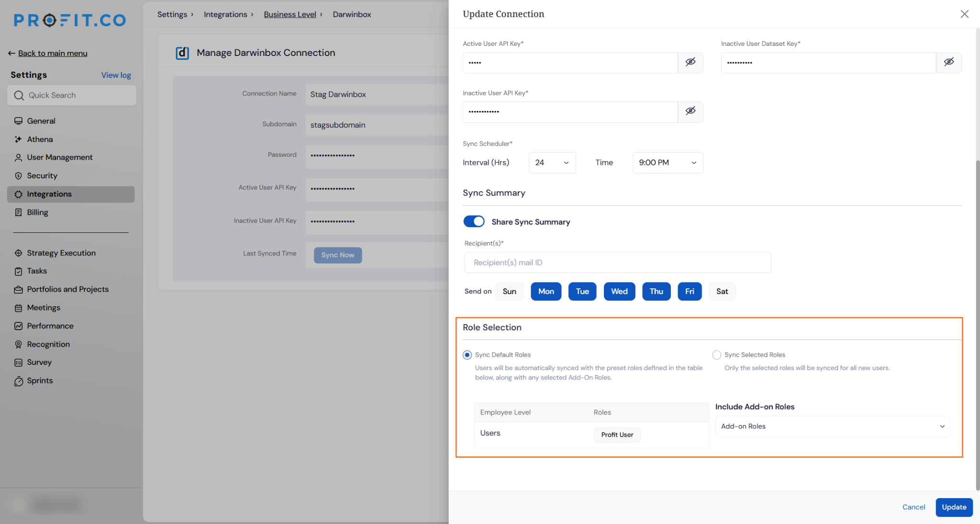Open Settings breadcrumb
The width and height of the screenshot is (980, 524).
click(x=172, y=14)
